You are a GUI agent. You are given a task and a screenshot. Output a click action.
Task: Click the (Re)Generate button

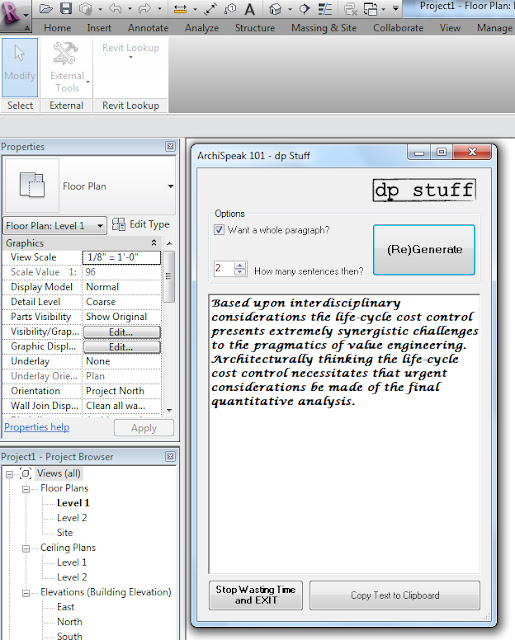424,249
